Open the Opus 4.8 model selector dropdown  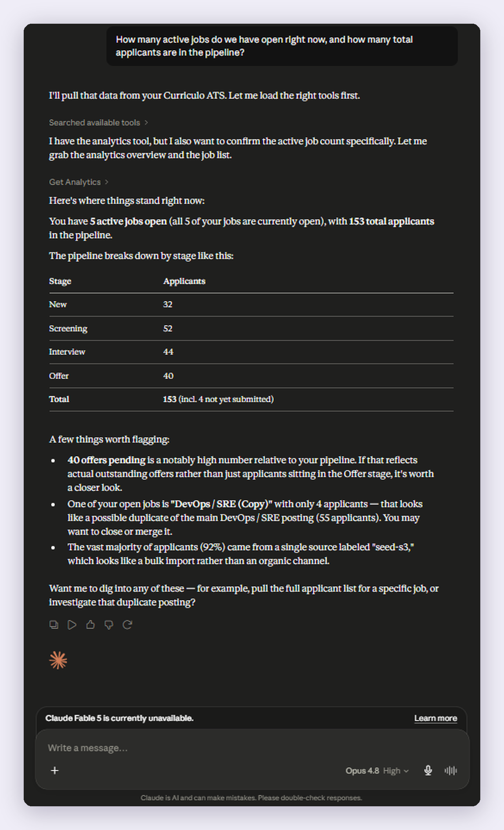point(377,771)
